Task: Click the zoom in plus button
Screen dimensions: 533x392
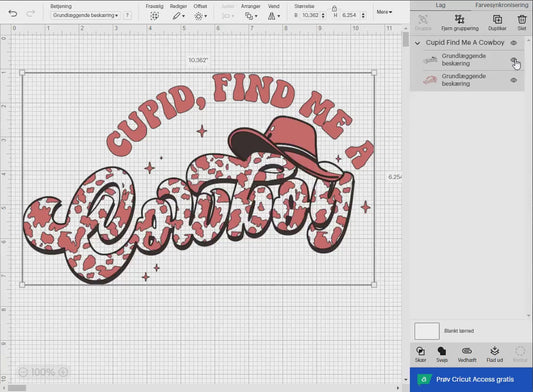Action: coord(63,372)
